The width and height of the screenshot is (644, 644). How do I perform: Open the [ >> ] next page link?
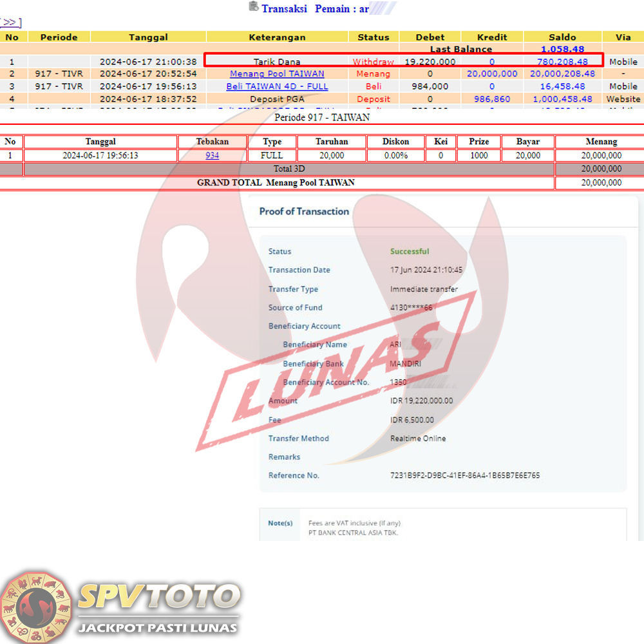(x=11, y=23)
